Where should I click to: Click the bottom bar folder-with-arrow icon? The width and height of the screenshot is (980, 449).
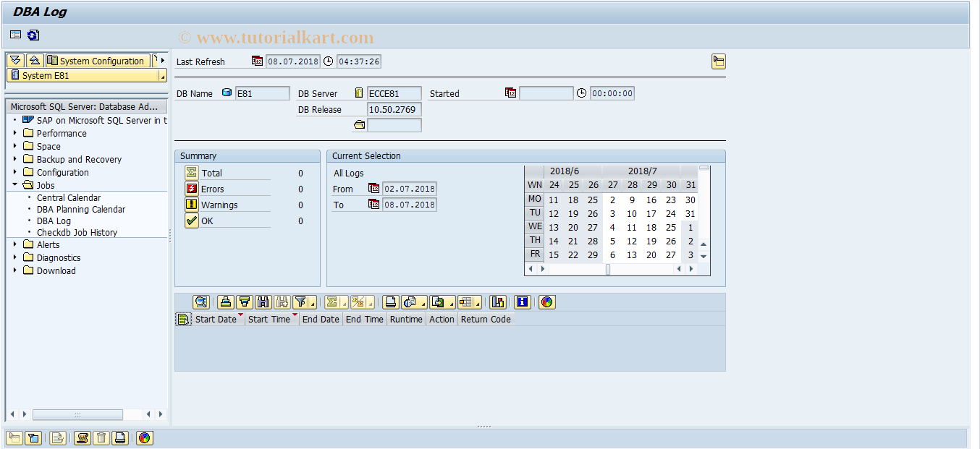coord(14,437)
